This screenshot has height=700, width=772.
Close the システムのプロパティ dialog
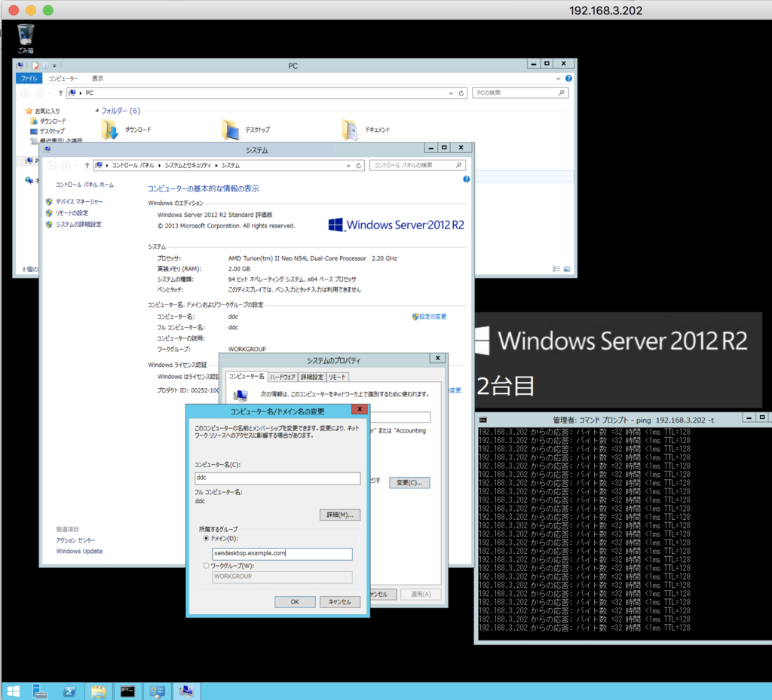438,358
